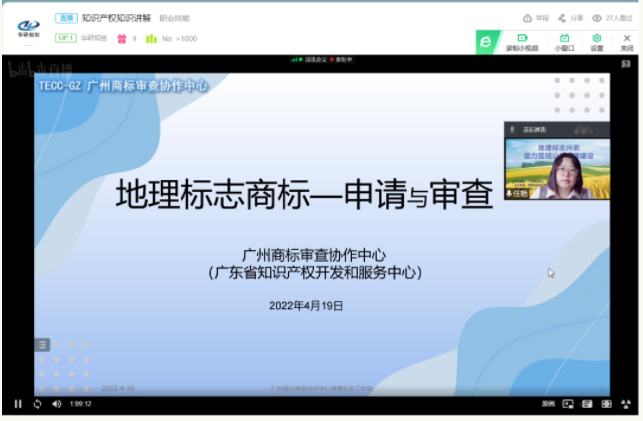Click the UP level badge

click(66, 38)
